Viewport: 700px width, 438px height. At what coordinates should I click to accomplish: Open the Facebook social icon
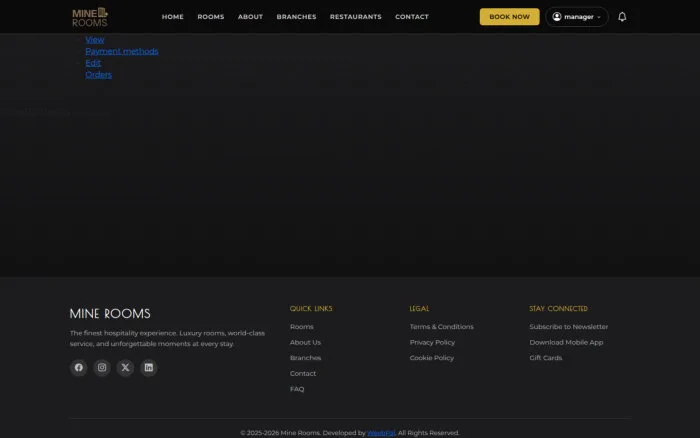click(x=79, y=367)
